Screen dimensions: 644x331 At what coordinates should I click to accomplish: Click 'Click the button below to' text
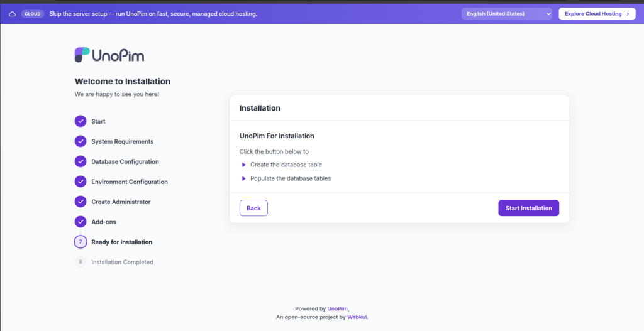(x=274, y=152)
